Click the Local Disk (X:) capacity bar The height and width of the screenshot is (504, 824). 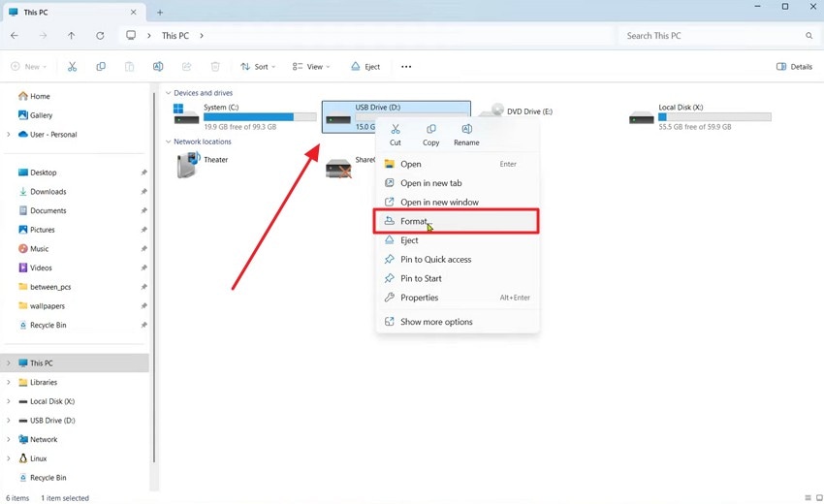point(714,117)
